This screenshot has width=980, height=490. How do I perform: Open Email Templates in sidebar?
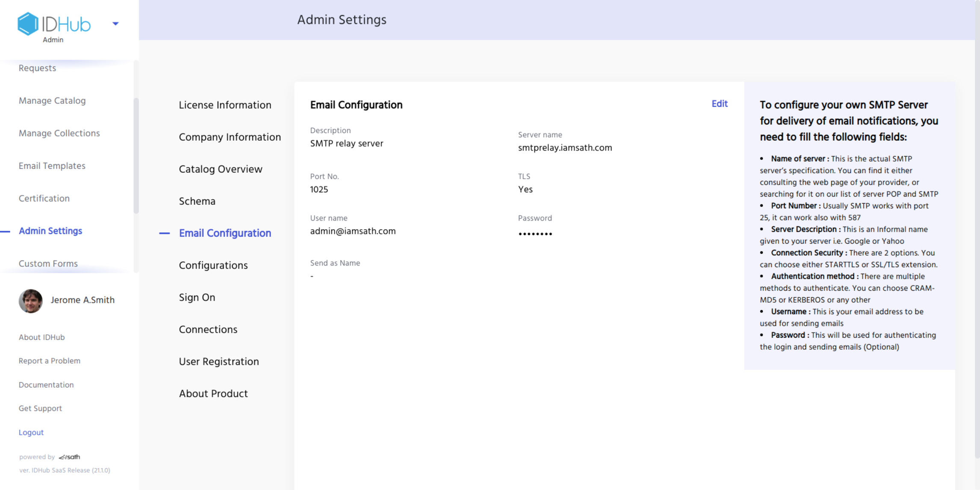(x=52, y=166)
